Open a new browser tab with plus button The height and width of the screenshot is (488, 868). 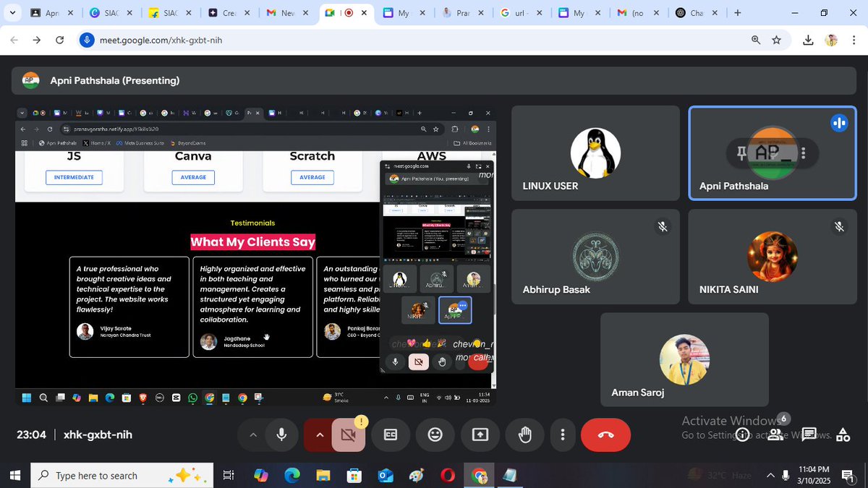coord(738,13)
